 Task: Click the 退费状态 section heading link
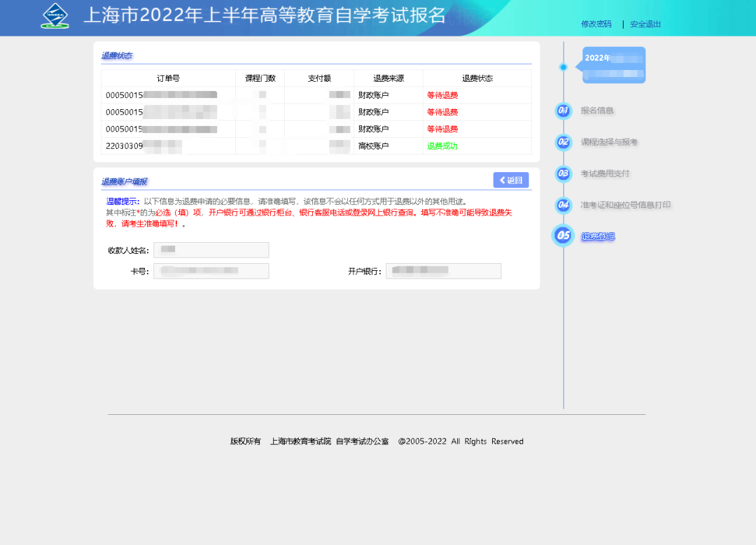(x=118, y=55)
